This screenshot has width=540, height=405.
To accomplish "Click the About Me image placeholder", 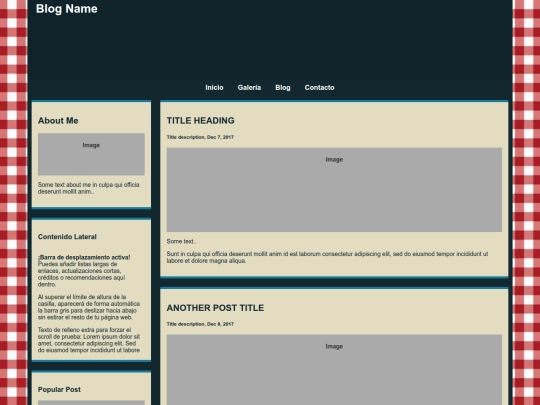I will pyautogui.click(x=91, y=154).
